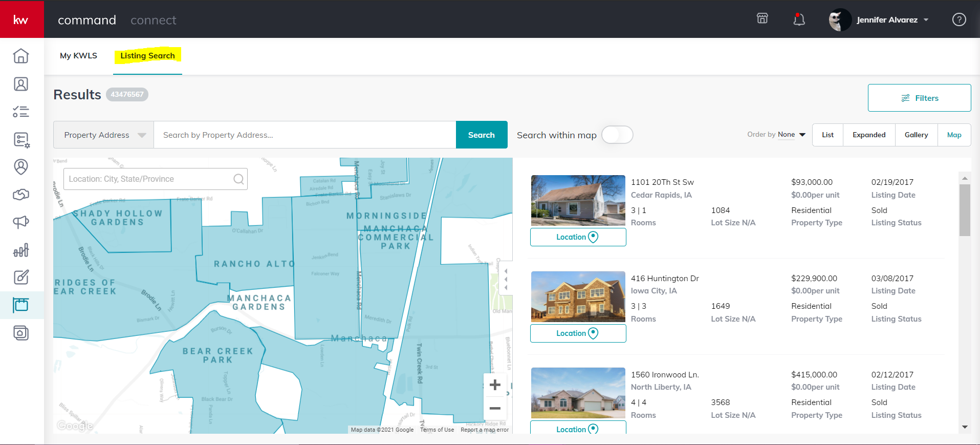The width and height of the screenshot is (980, 445).
Task: Open the Filters button
Action: pyautogui.click(x=919, y=98)
